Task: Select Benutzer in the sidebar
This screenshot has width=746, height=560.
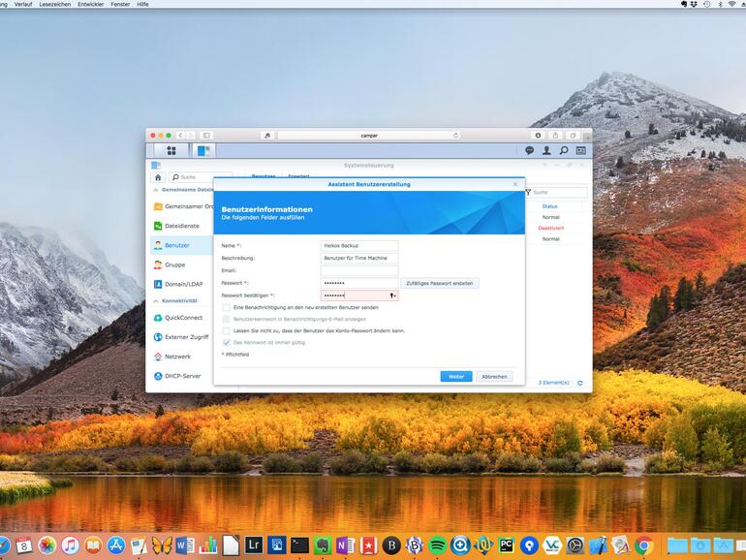Action: click(x=181, y=245)
